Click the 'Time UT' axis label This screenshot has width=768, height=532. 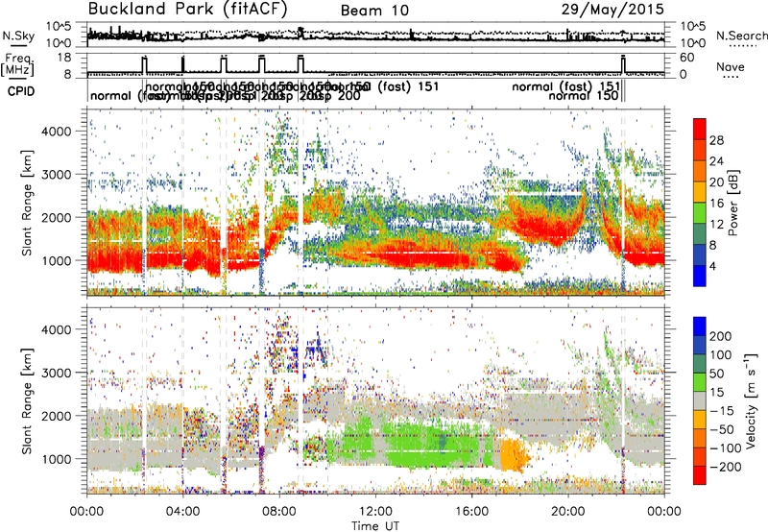click(x=375, y=525)
